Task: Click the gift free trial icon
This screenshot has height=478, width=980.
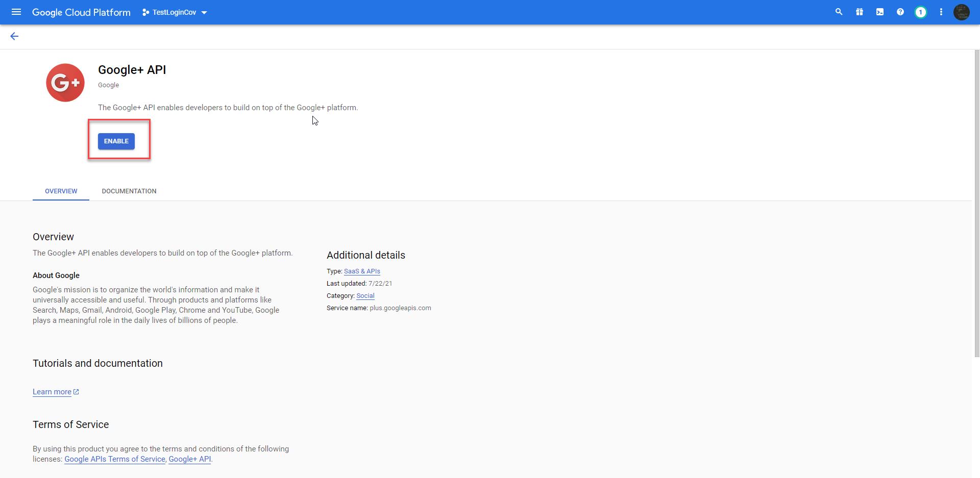Action: (x=860, y=12)
